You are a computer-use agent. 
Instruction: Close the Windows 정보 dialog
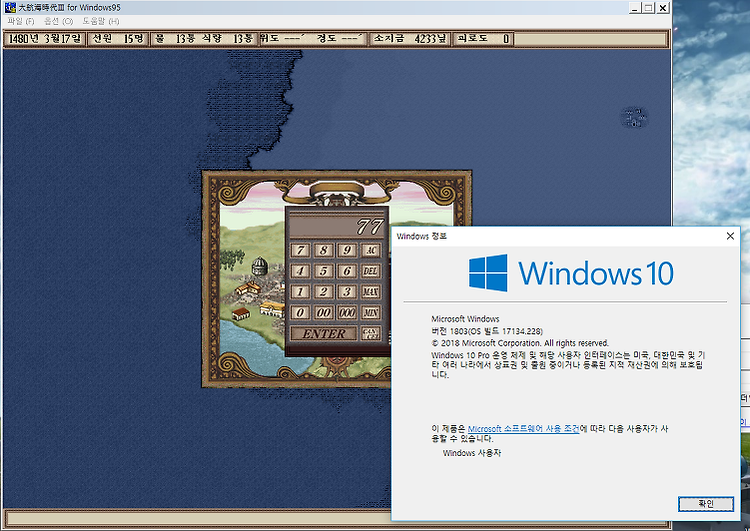(730, 236)
